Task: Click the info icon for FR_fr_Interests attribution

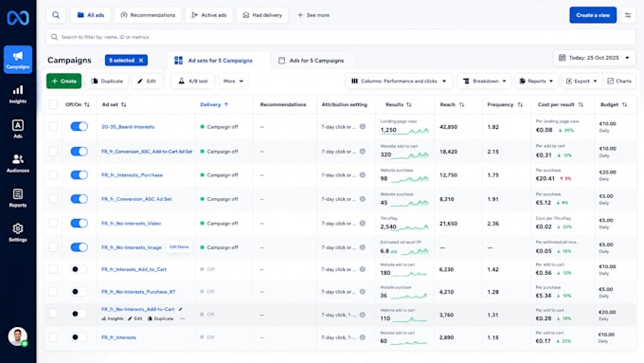Action: (x=363, y=337)
